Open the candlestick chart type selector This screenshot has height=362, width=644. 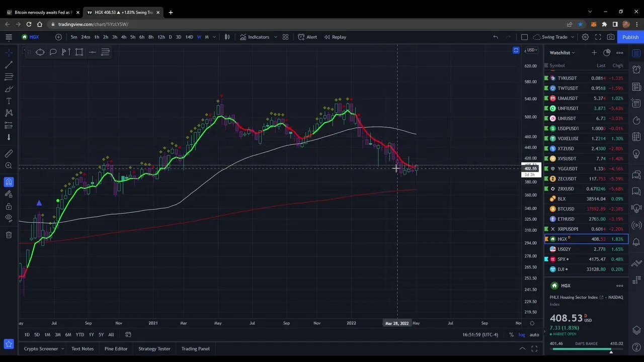tap(227, 37)
